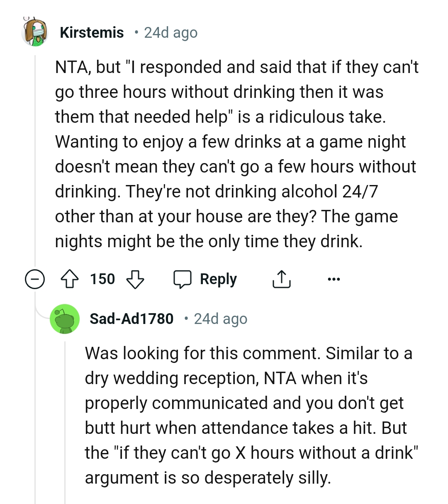Click Kirstemis's profile avatar
The height and width of the screenshot is (504, 448).
pos(35,32)
